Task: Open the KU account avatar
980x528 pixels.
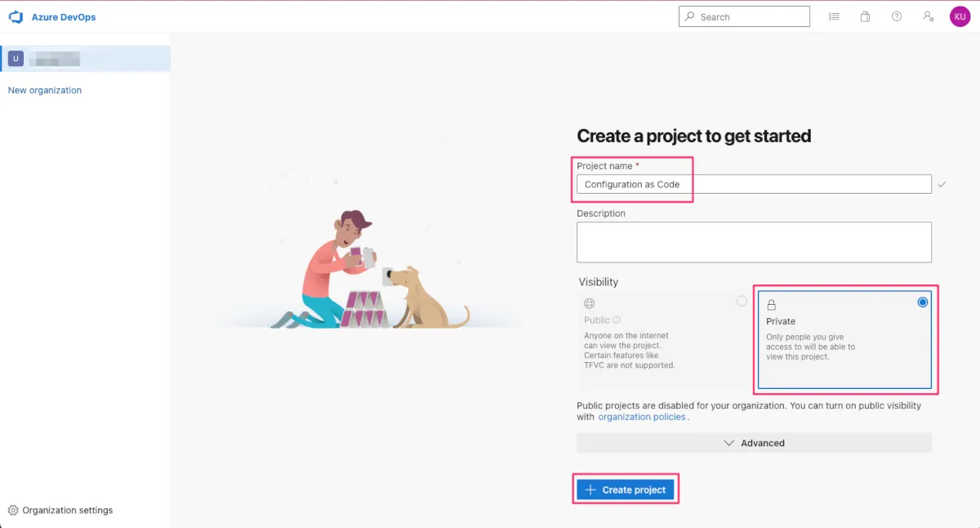Action: 960,16
